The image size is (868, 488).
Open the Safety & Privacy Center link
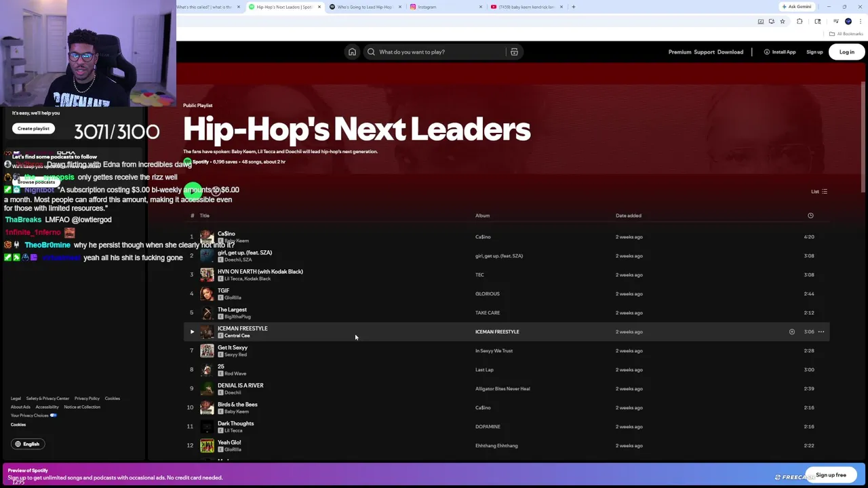pos(47,399)
